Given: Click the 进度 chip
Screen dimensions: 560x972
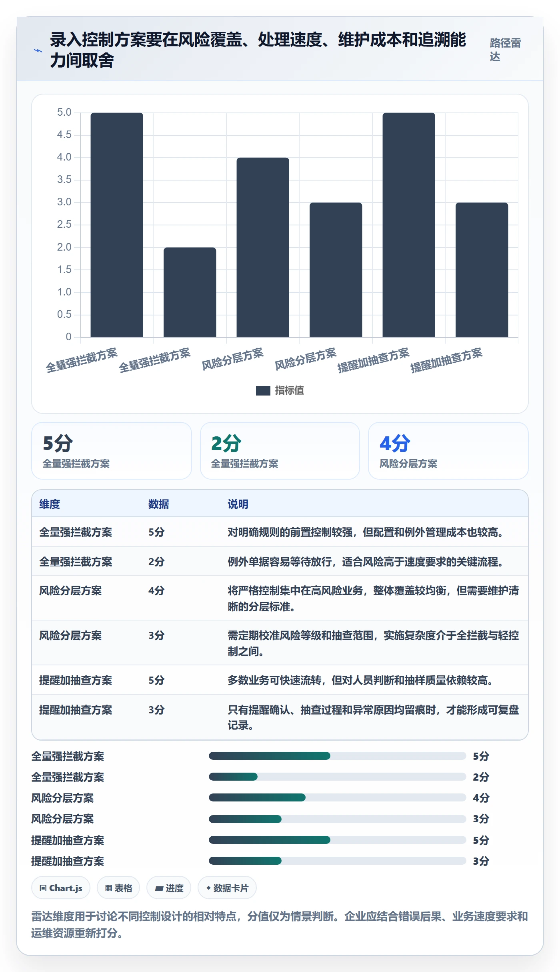Looking at the screenshot, I should (169, 888).
